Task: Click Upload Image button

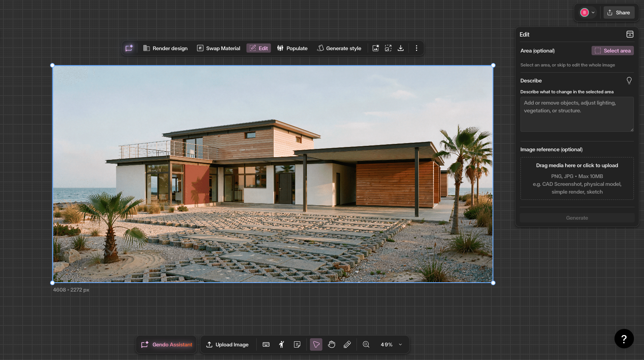Action: click(227, 344)
